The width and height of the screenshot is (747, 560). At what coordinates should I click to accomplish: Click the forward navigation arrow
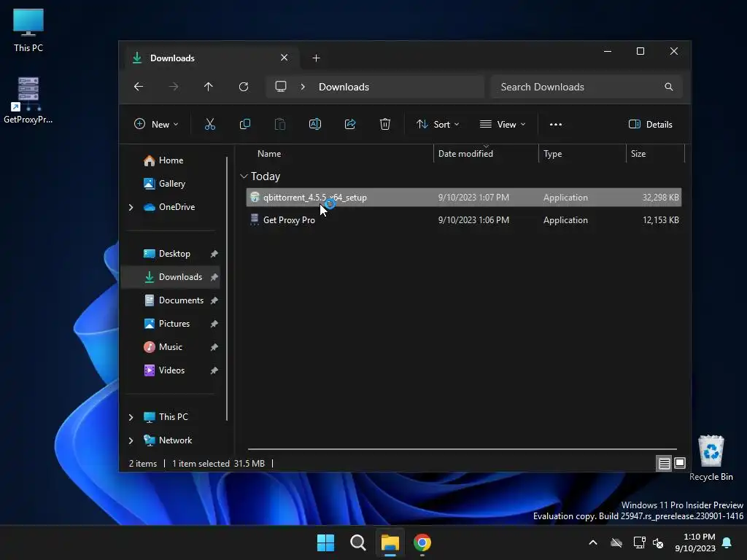(x=174, y=87)
